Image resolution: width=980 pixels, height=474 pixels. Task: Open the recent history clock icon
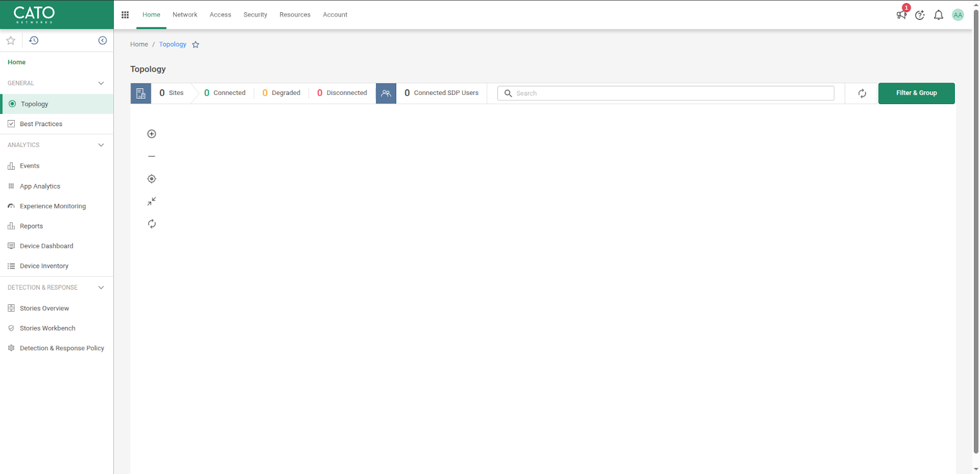click(34, 40)
